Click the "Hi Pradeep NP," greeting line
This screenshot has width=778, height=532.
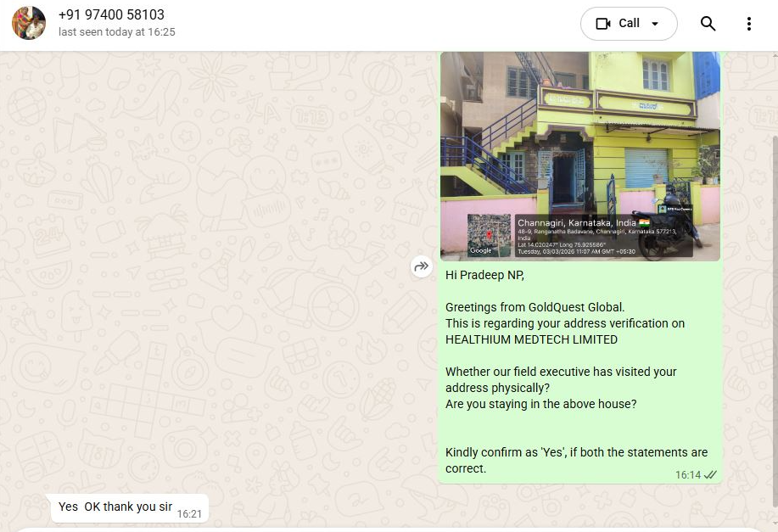click(484, 275)
